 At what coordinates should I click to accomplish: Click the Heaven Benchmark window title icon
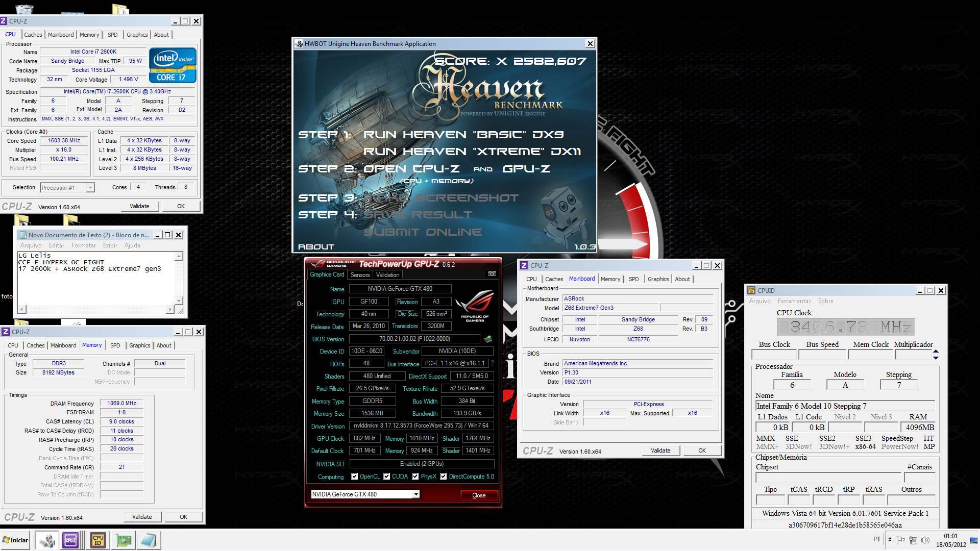pos(299,44)
